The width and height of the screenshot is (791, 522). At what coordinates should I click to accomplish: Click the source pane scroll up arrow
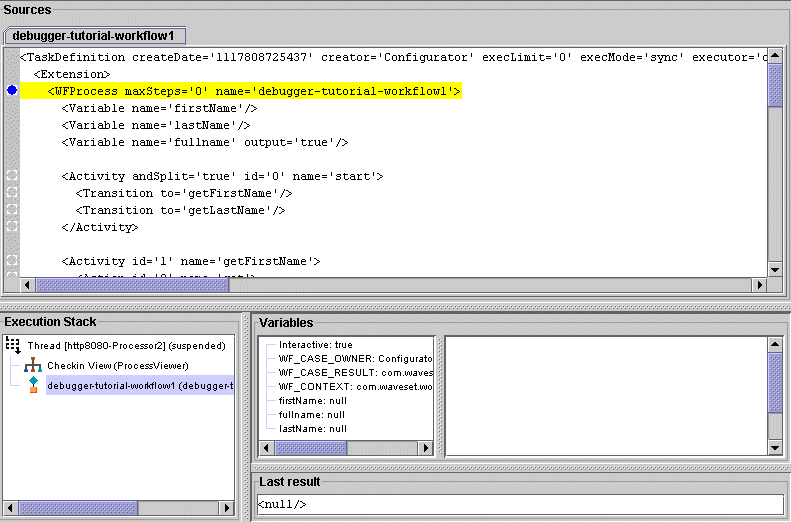[775, 55]
